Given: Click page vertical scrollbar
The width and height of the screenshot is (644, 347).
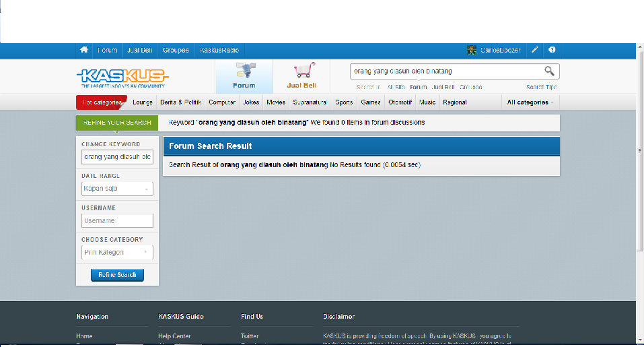Looking at the screenshot, I should pos(640,150).
